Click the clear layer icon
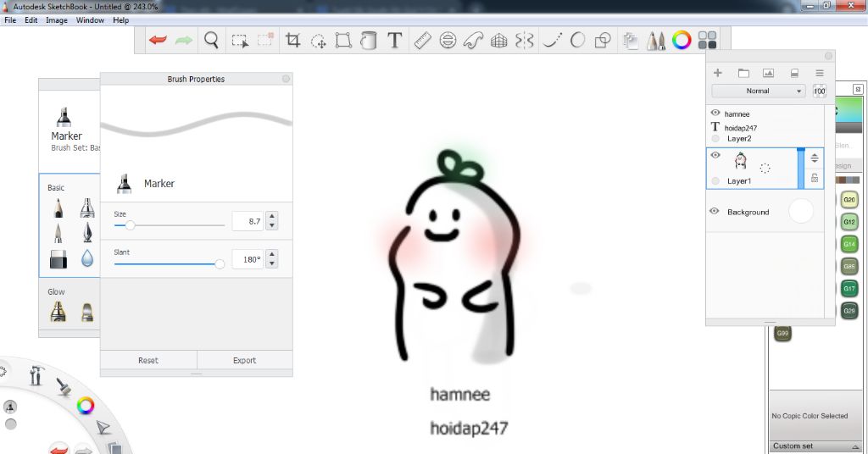The image size is (868, 454). click(794, 73)
